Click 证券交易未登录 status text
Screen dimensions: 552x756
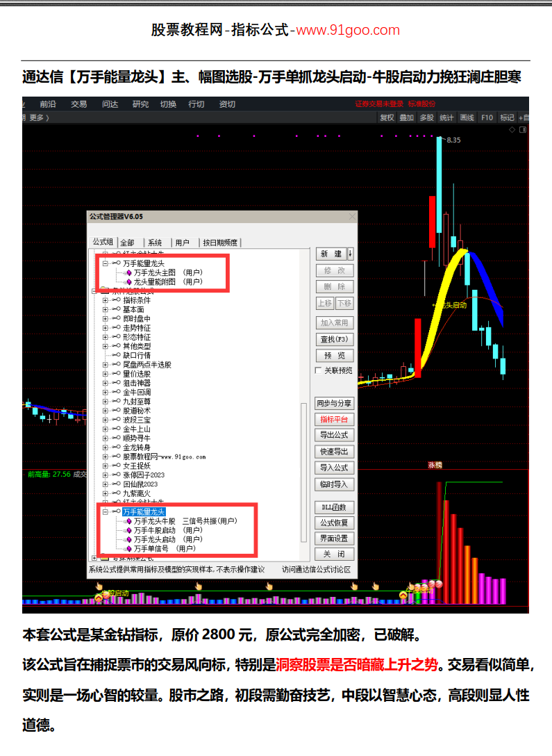(x=380, y=104)
